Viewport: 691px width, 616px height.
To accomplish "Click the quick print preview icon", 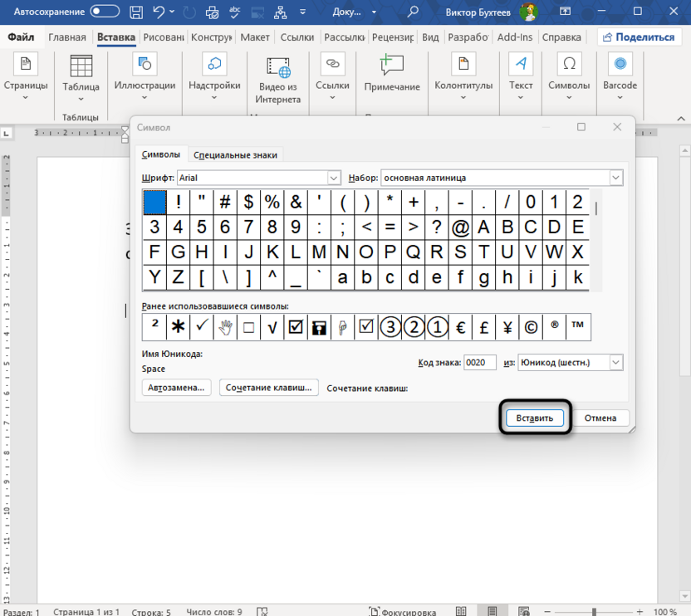I will pos(212,12).
